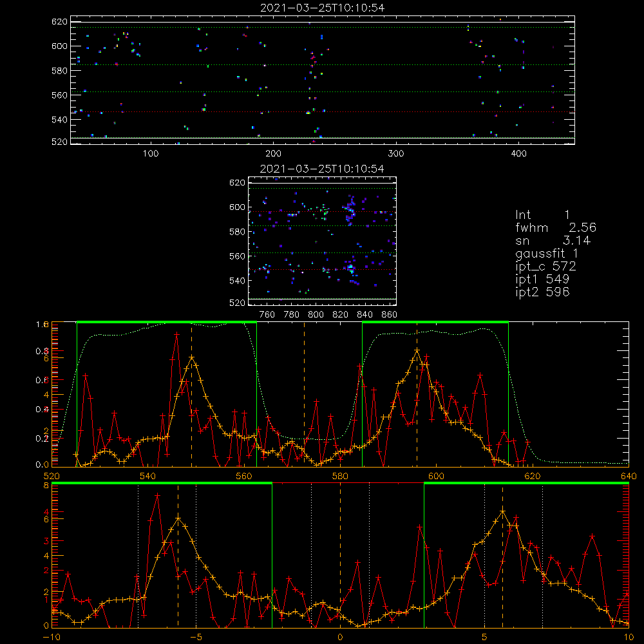644x644 pixels.
Task: Click the 'Int 1' label
Action: [542, 215]
